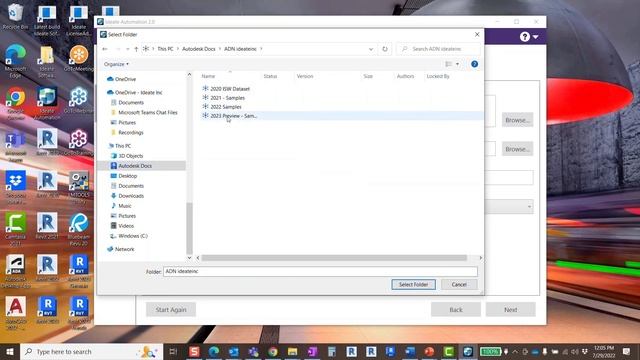
Task: Open Desktop in the navigation pane
Action: pyautogui.click(x=124, y=176)
